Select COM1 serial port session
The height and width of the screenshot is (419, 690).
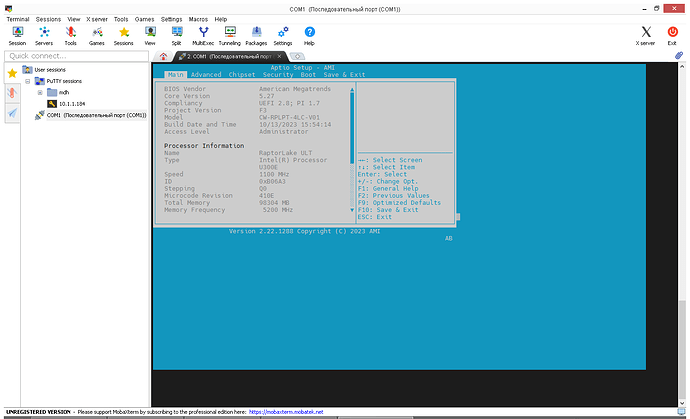tap(96, 115)
